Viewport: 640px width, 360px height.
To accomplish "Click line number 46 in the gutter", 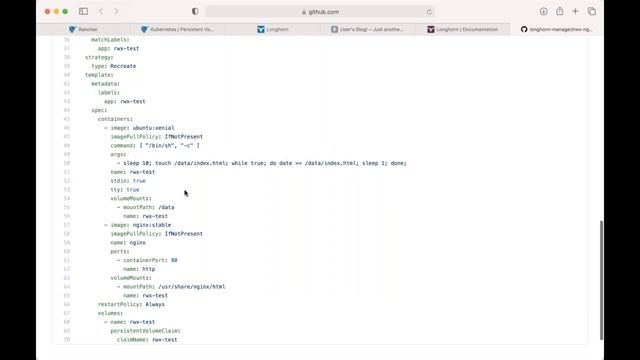I will click(x=67, y=128).
